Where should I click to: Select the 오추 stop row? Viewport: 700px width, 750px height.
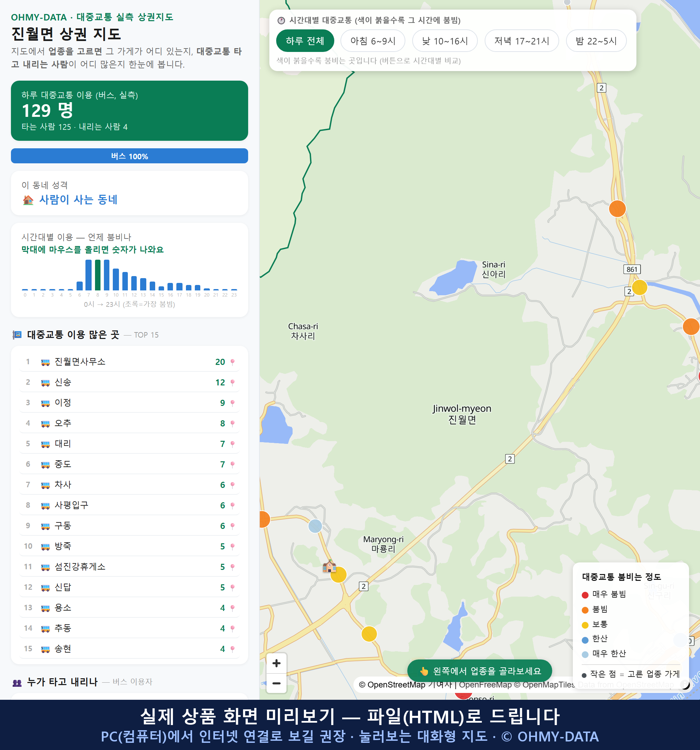point(130,423)
